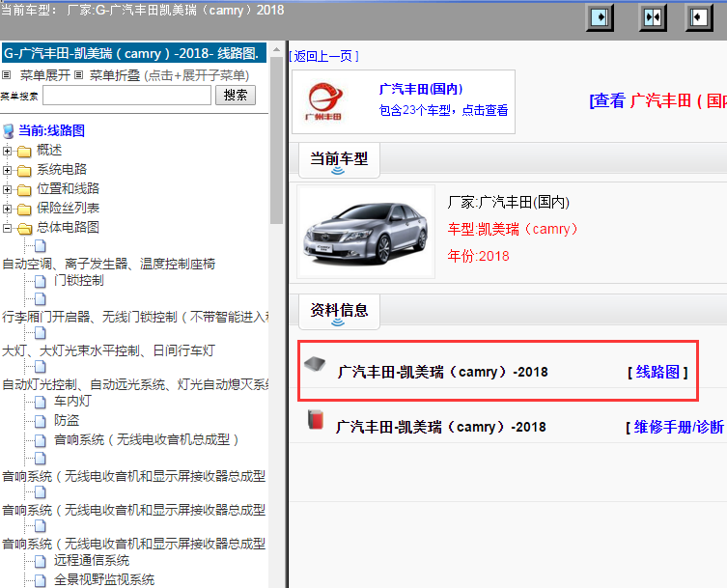
Task: Click the 概述 folder icon
Action: (x=24, y=152)
